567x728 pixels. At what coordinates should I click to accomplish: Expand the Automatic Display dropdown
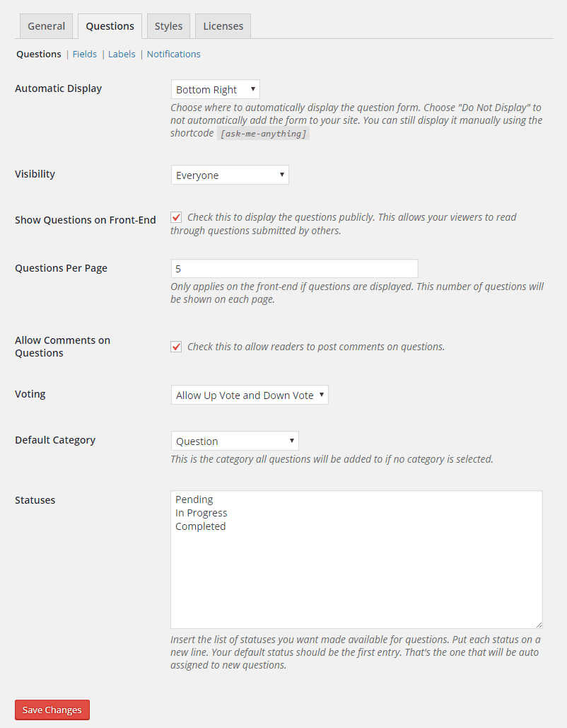pos(216,90)
